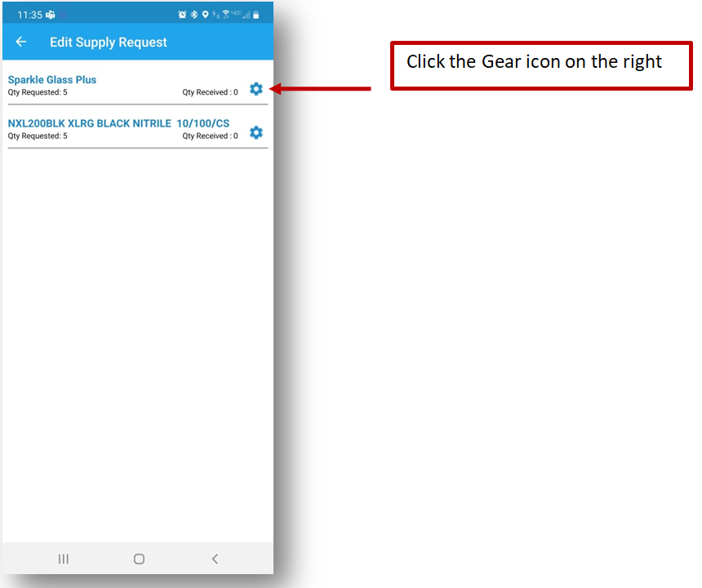
Task: Select the NXL200BLK XLRG BLACK NITRILE item
Action: 118,123
